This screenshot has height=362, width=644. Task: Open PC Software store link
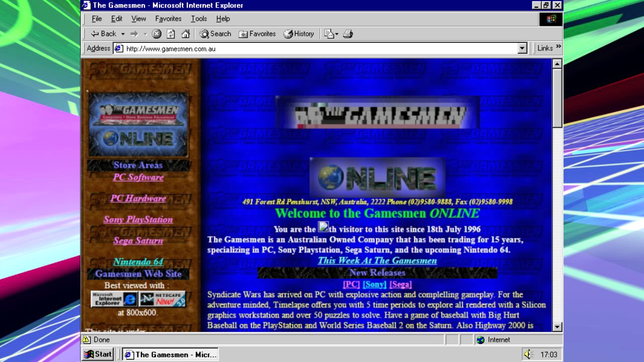point(138,177)
